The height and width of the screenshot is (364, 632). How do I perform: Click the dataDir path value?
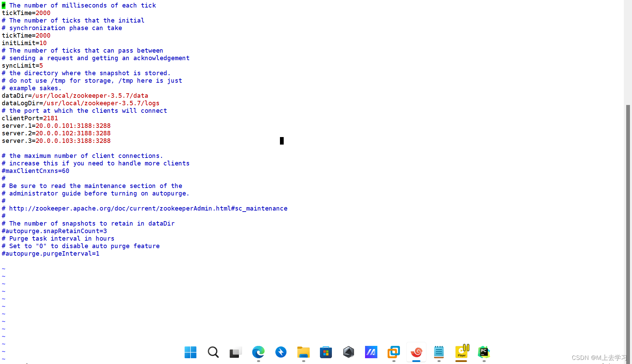click(x=90, y=96)
